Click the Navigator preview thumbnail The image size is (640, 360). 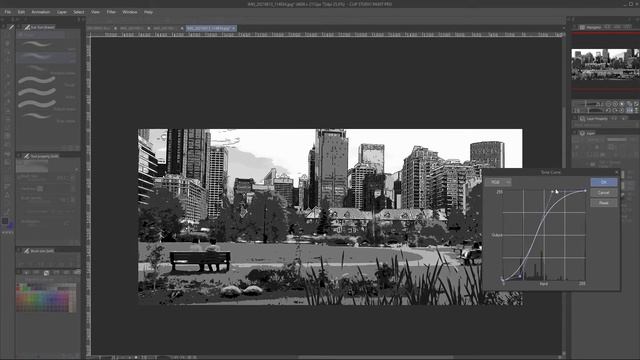605,64
